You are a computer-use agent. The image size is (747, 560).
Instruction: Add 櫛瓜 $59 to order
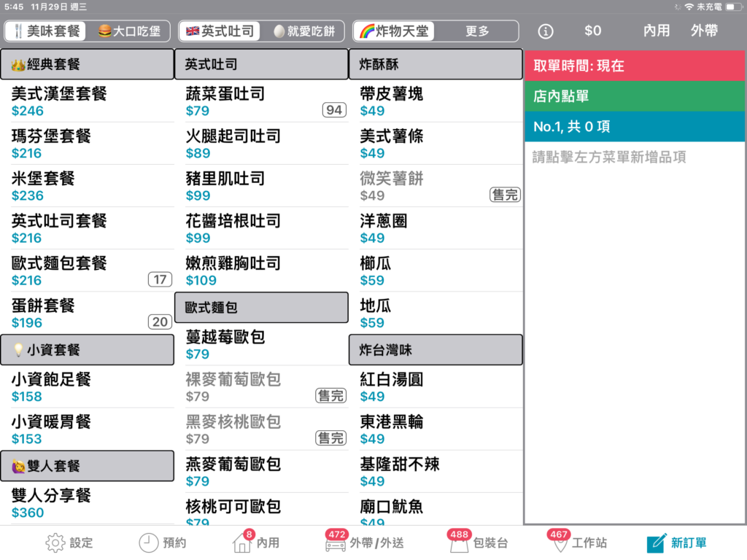[x=436, y=271]
